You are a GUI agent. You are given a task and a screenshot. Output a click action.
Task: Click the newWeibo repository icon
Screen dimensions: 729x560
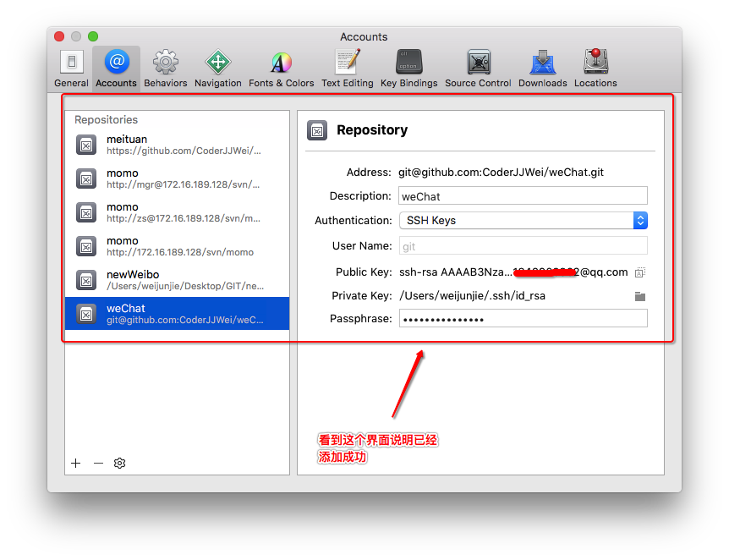point(86,281)
